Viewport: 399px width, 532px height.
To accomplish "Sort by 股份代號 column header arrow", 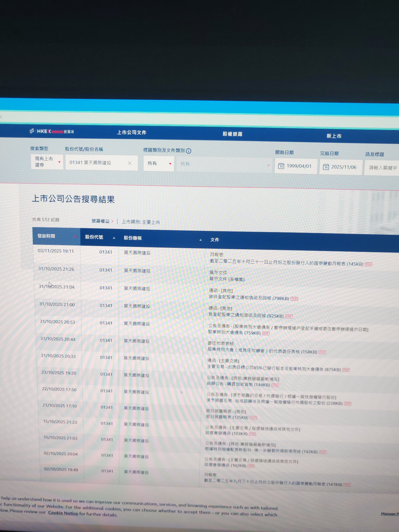I will pyautogui.click(x=114, y=238).
